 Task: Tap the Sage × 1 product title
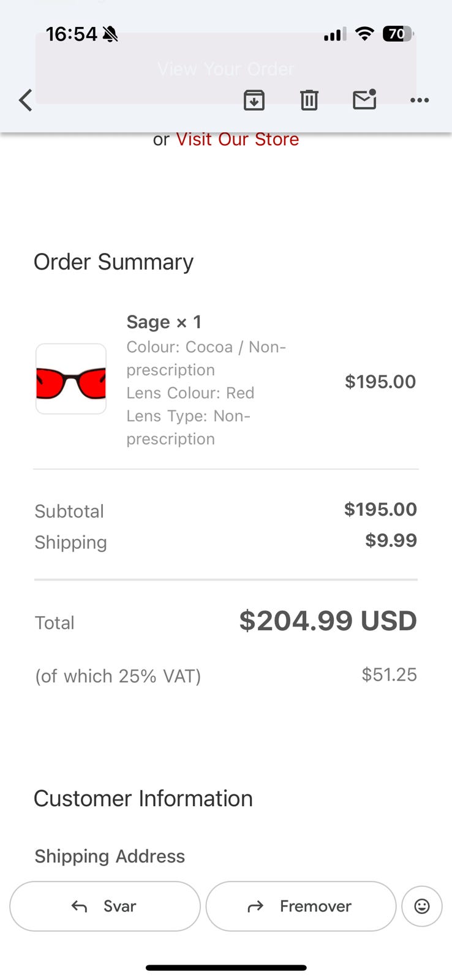click(164, 322)
